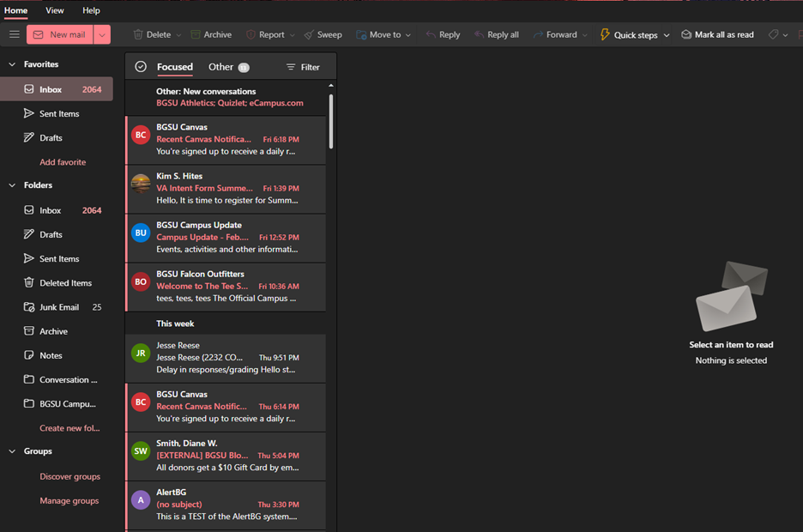Open the Filter menu

[x=303, y=67]
